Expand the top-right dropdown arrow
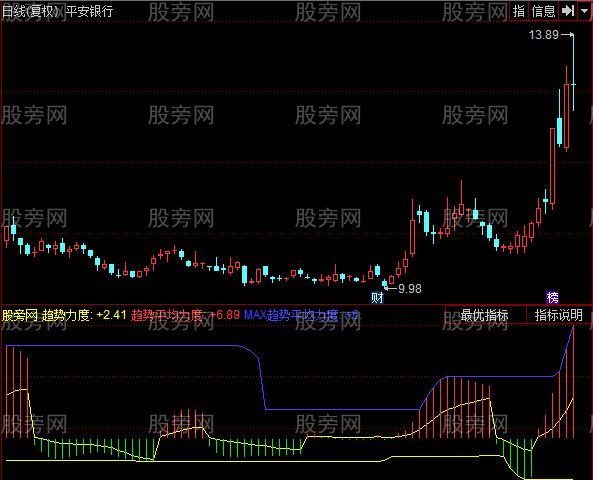This screenshot has height=480, width=593. pos(585,11)
